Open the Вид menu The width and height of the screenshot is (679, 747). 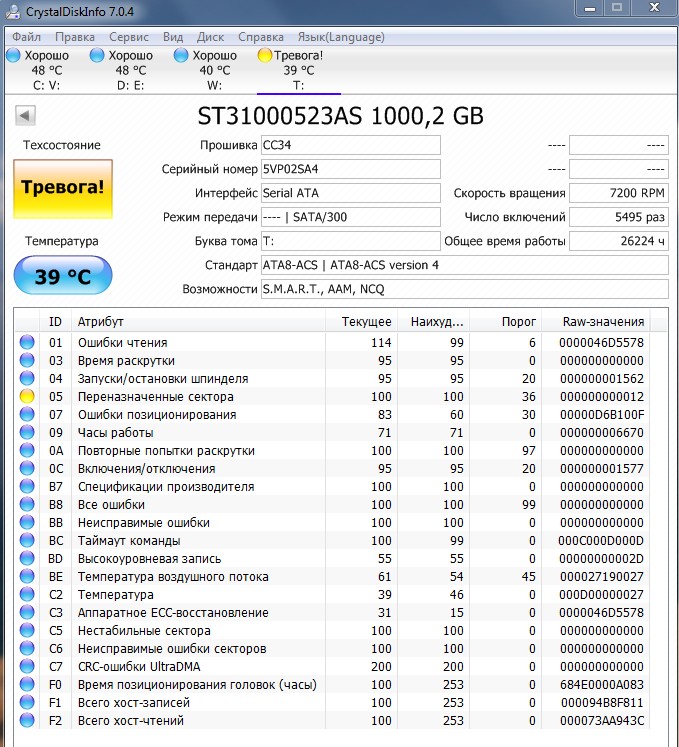click(x=173, y=37)
